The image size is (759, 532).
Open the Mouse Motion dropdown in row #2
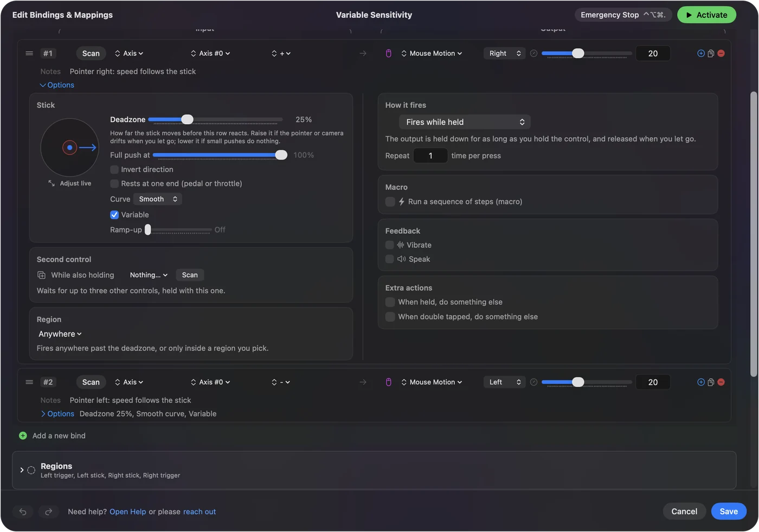432,382
